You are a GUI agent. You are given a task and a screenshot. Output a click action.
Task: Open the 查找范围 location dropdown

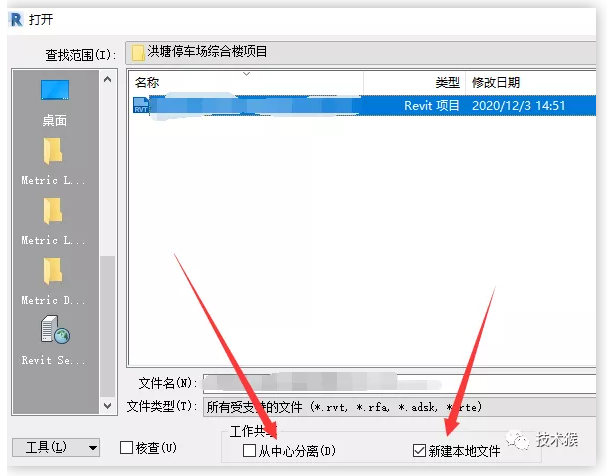tap(360, 53)
